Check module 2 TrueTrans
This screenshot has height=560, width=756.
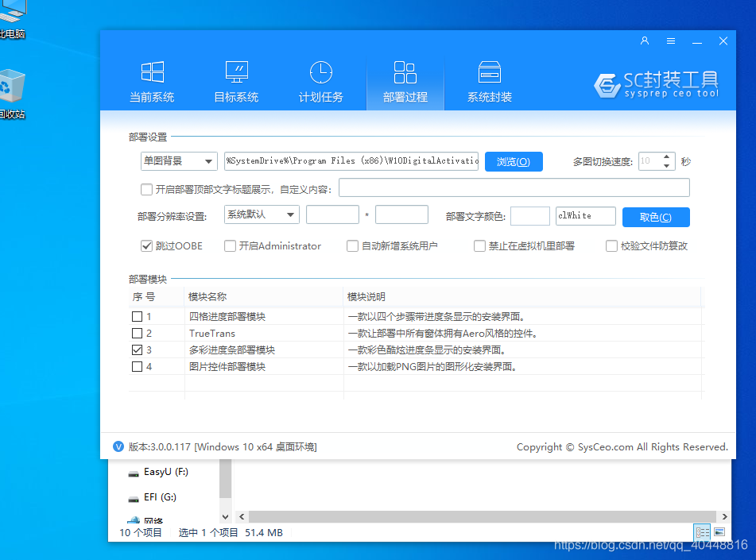tap(137, 333)
